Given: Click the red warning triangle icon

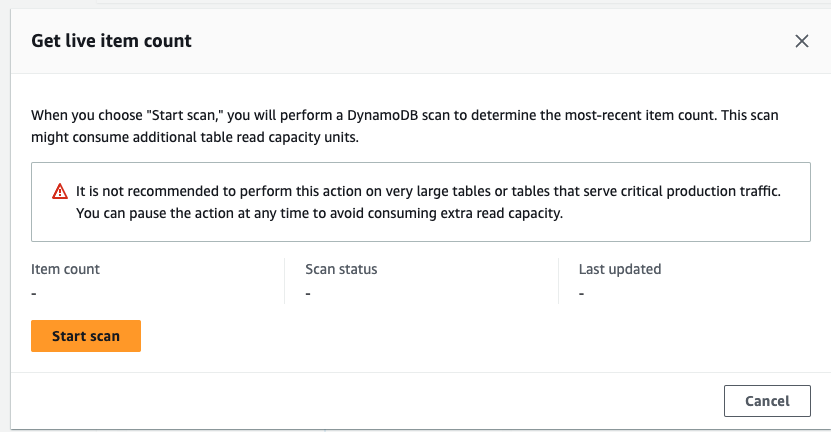Looking at the screenshot, I should [60, 191].
